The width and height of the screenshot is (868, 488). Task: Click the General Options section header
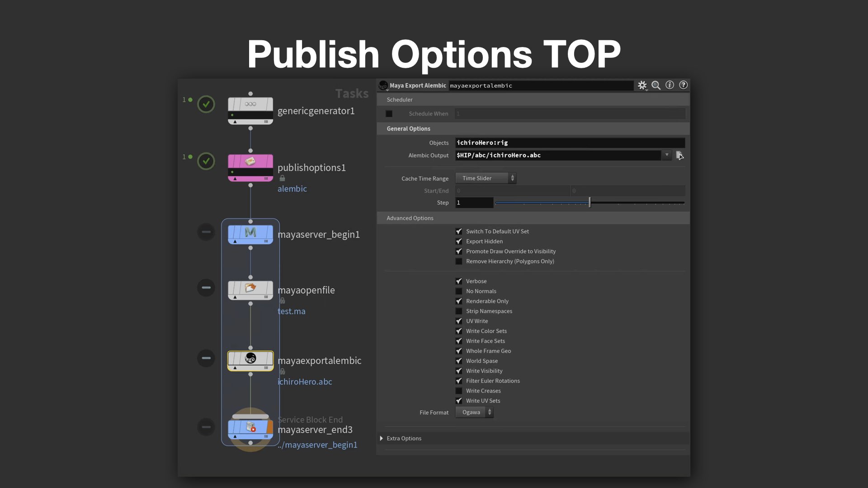click(x=533, y=129)
